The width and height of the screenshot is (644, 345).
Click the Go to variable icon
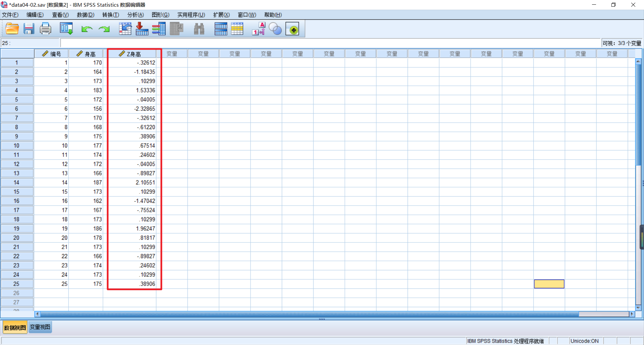click(142, 29)
